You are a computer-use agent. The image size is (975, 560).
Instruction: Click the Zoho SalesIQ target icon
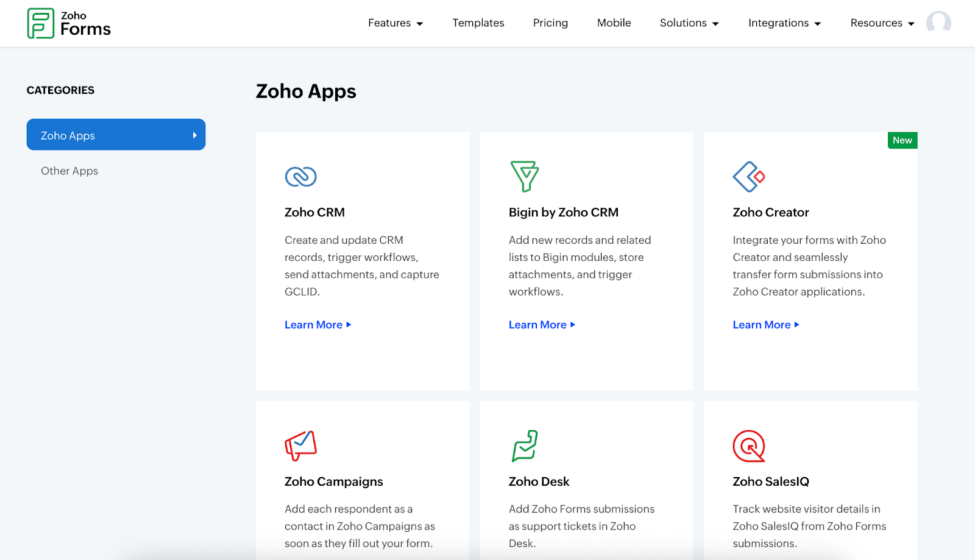748,446
